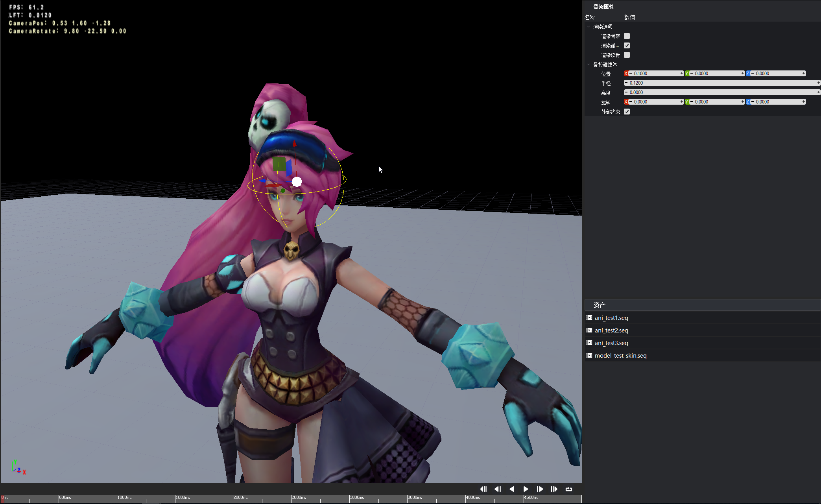Increase 旋转 Z value with plus
Image resolution: width=821 pixels, height=504 pixels.
tap(804, 102)
